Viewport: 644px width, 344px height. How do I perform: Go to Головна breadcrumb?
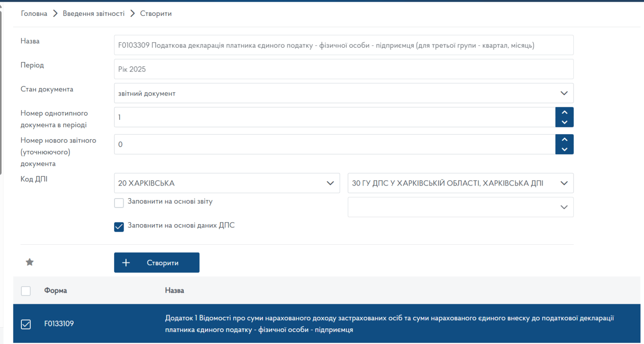point(34,13)
